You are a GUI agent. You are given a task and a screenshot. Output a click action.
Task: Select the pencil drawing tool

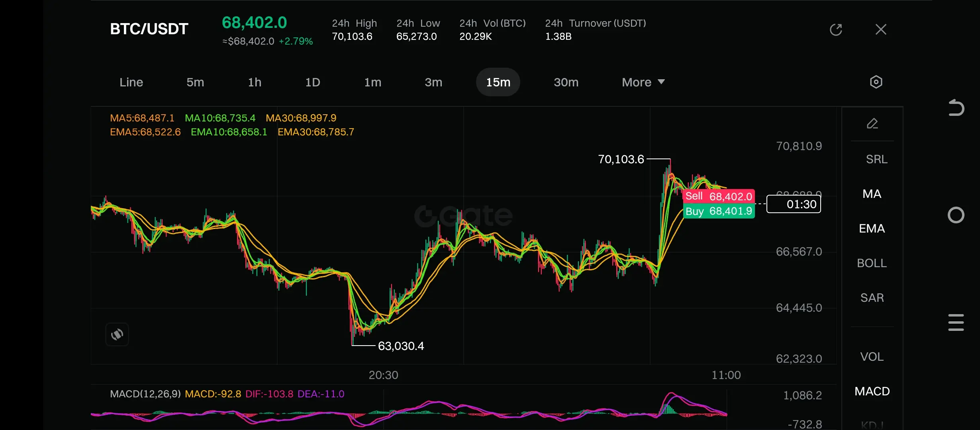872,124
